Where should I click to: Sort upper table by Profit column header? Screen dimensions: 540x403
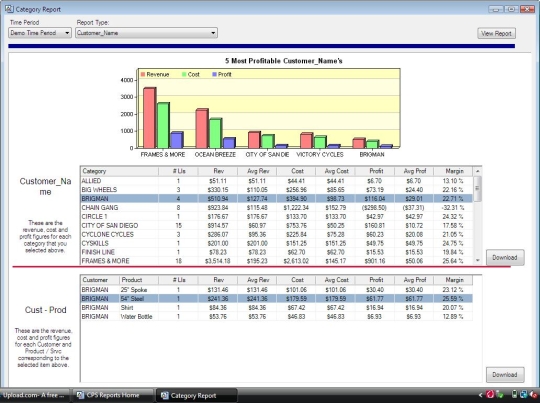pyautogui.click(x=375, y=171)
